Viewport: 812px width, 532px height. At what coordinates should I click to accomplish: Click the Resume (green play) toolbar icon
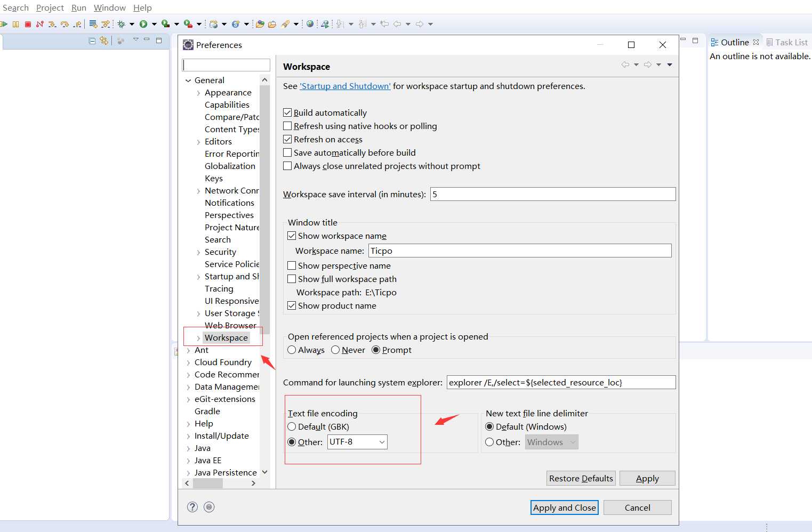tap(4, 24)
